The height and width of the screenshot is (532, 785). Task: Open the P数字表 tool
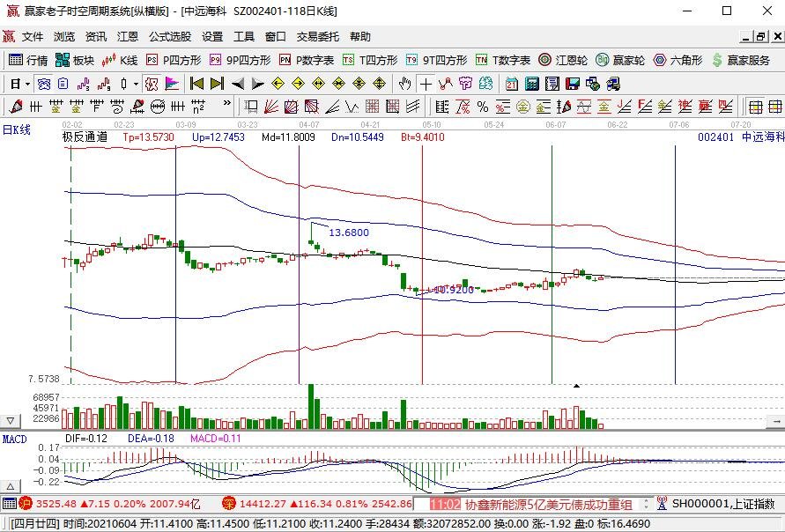click(x=307, y=60)
